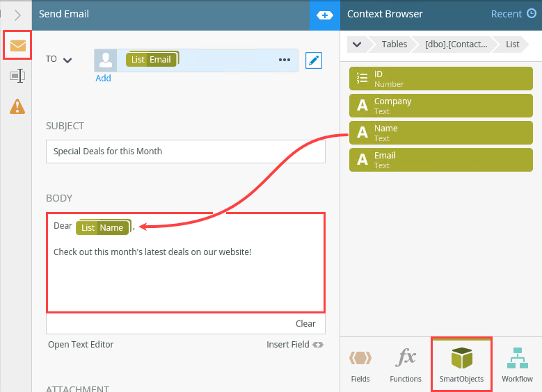Select the ID Number field
Viewport: 542px width, 392px height.
440,79
